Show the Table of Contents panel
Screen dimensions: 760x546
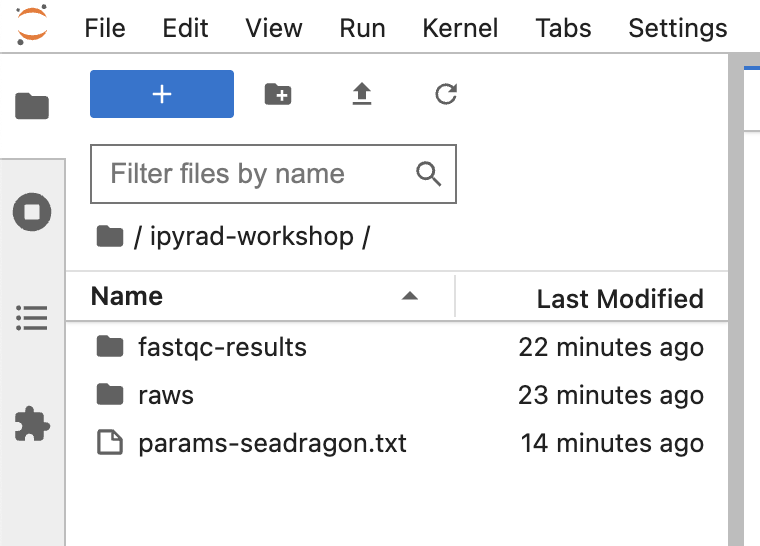(x=32, y=319)
